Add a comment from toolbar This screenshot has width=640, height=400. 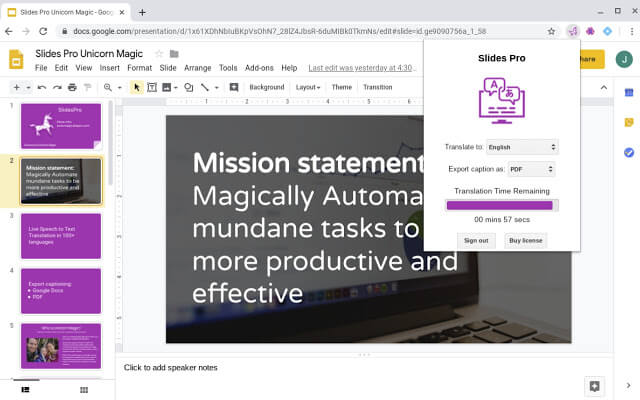click(234, 87)
